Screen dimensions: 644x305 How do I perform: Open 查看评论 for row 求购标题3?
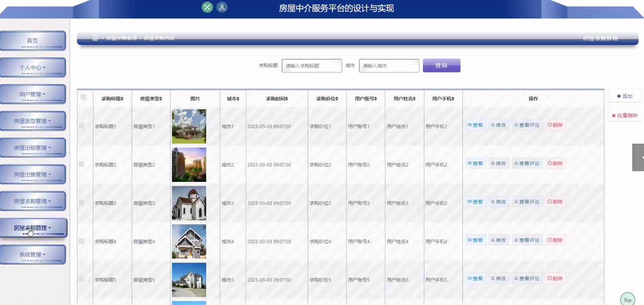point(527,201)
